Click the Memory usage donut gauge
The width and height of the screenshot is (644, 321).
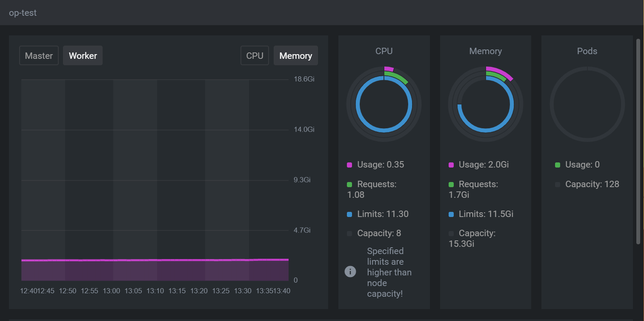(485, 104)
